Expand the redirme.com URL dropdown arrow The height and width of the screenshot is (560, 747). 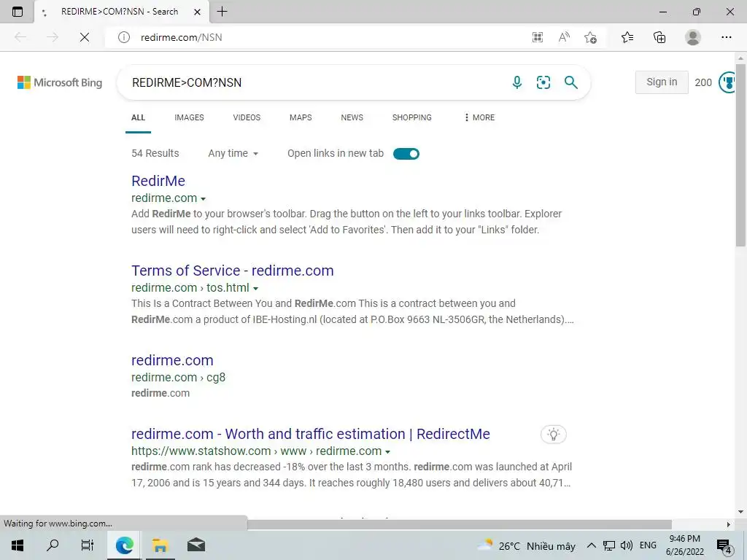pyautogui.click(x=204, y=198)
